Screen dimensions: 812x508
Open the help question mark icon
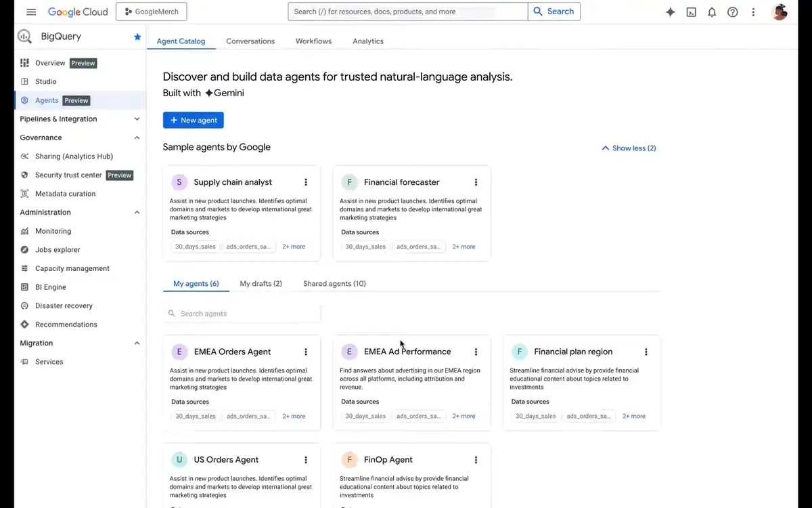coord(732,12)
